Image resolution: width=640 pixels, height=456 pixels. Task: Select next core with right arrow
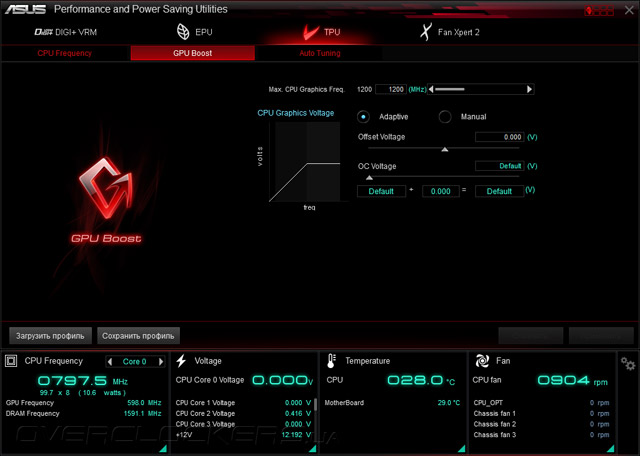(x=161, y=362)
